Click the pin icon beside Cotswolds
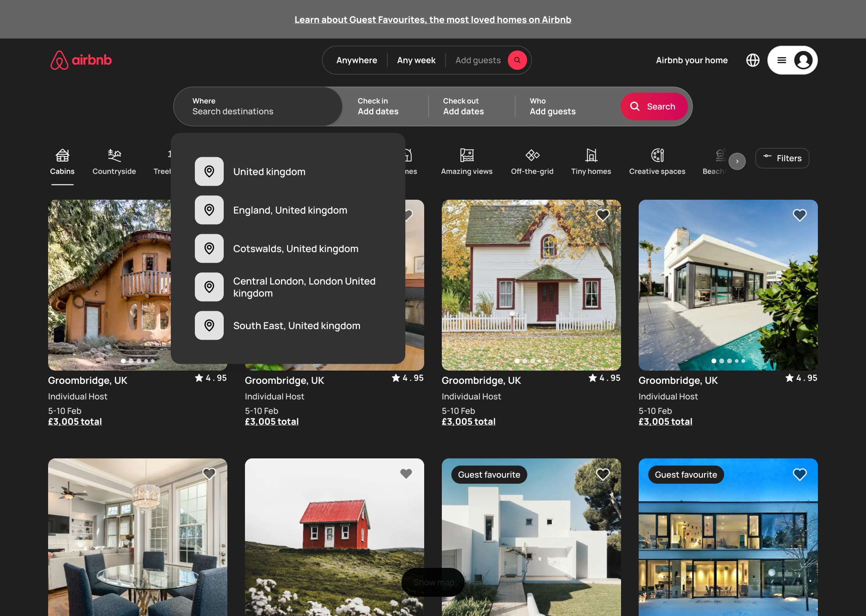The width and height of the screenshot is (866, 616). click(x=209, y=248)
